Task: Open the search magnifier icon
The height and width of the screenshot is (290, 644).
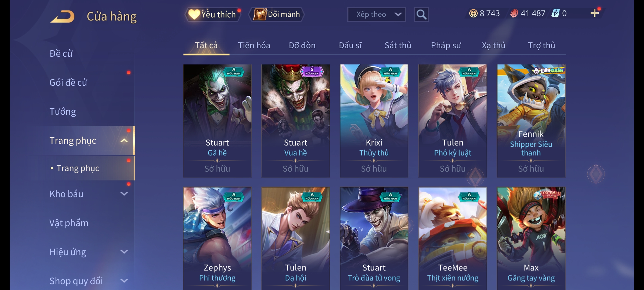Action: [x=421, y=15]
